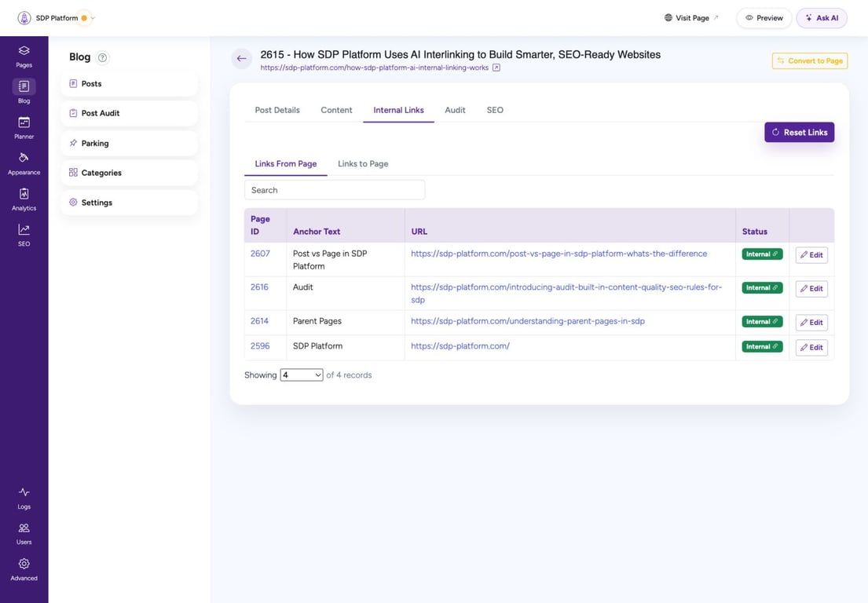The height and width of the screenshot is (603, 868).
Task: Click the Internal status badge for page 2616
Action: pyautogui.click(x=762, y=287)
